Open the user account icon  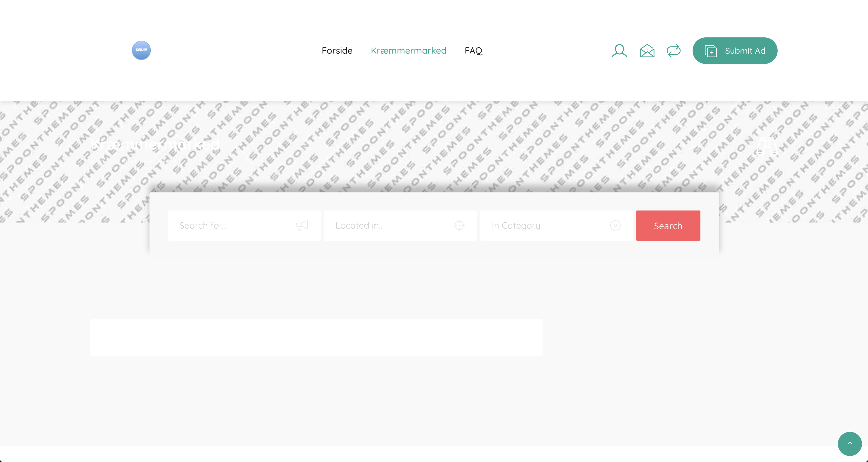click(619, 51)
